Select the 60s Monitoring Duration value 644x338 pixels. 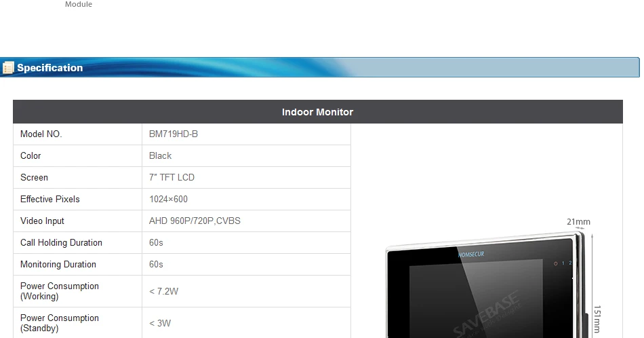pos(156,265)
